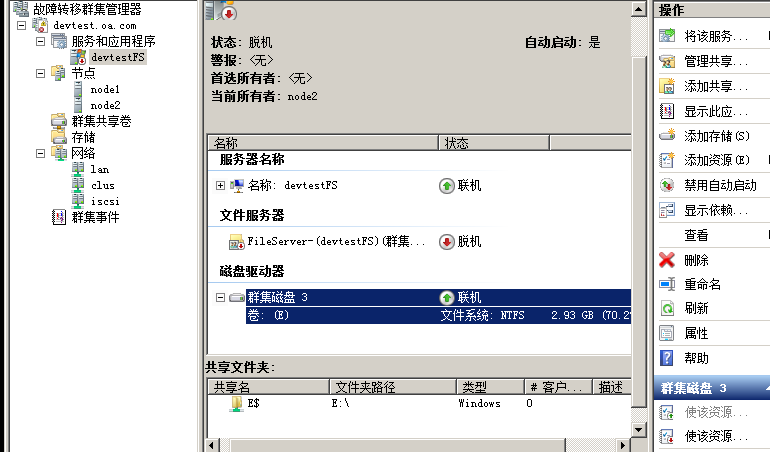Open 存储 in the tree
Image resolution: width=770 pixels, height=452 pixels.
tap(83, 137)
